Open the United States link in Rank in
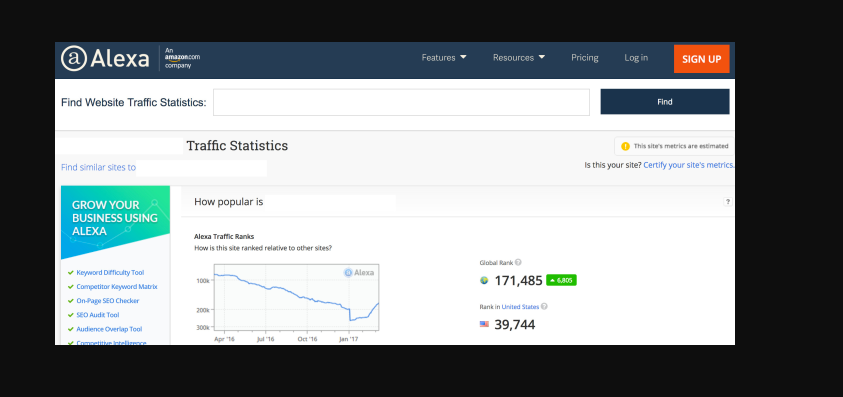 click(520, 307)
